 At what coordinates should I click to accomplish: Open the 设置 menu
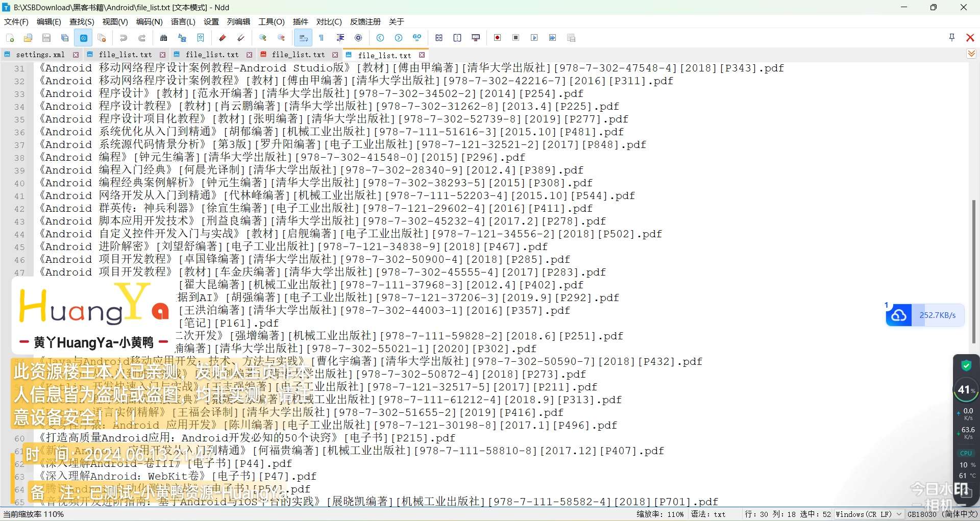pyautogui.click(x=211, y=21)
